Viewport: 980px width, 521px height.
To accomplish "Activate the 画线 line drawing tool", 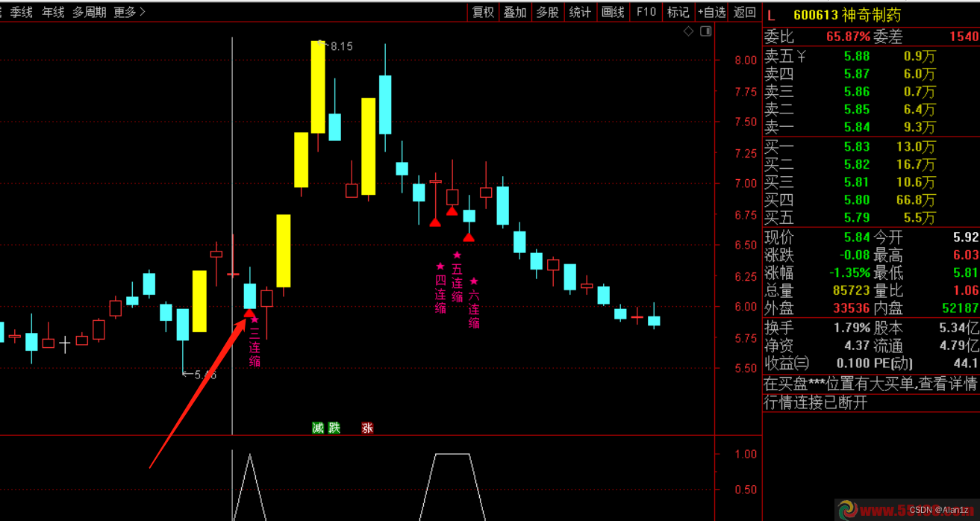I will [613, 12].
